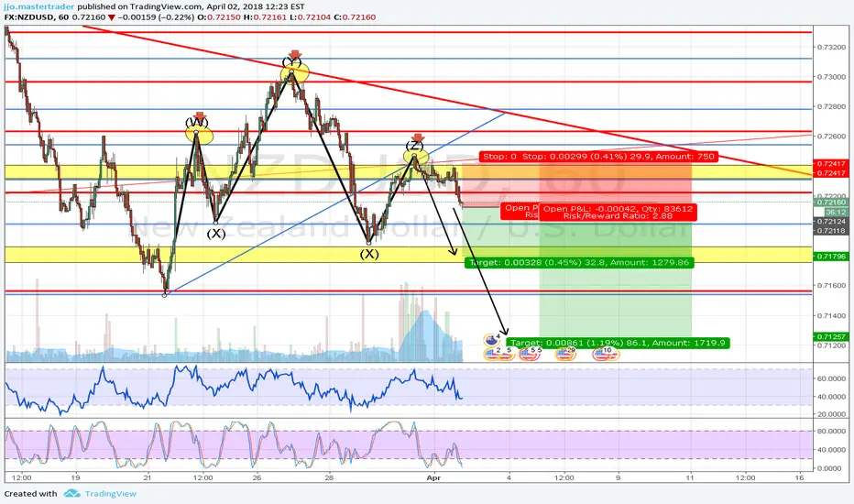
Task: Click the red down arrow above (Z)
Action: click(418, 138)
